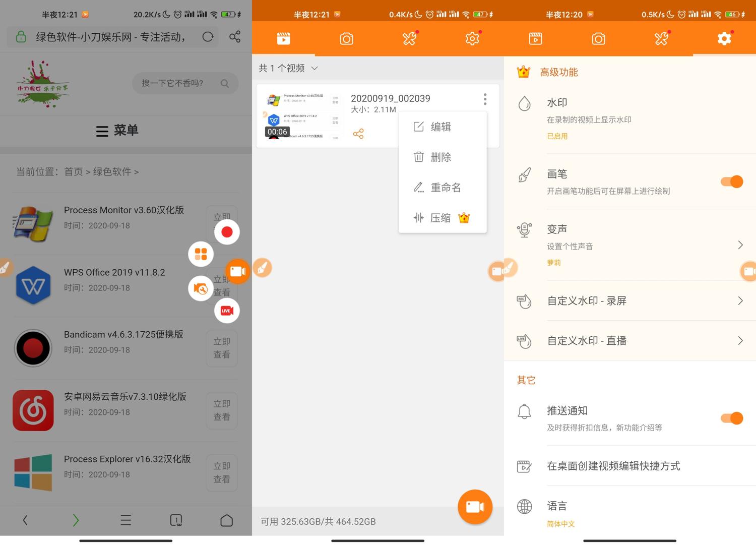Click share icon under video 20200919_002039
Viewport: 756px width, 546px height.
358,134
